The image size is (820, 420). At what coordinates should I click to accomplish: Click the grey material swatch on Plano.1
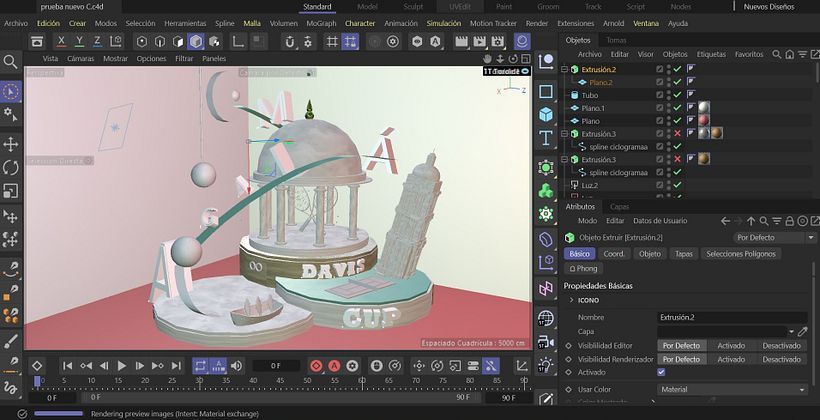(x=703, y=108)
